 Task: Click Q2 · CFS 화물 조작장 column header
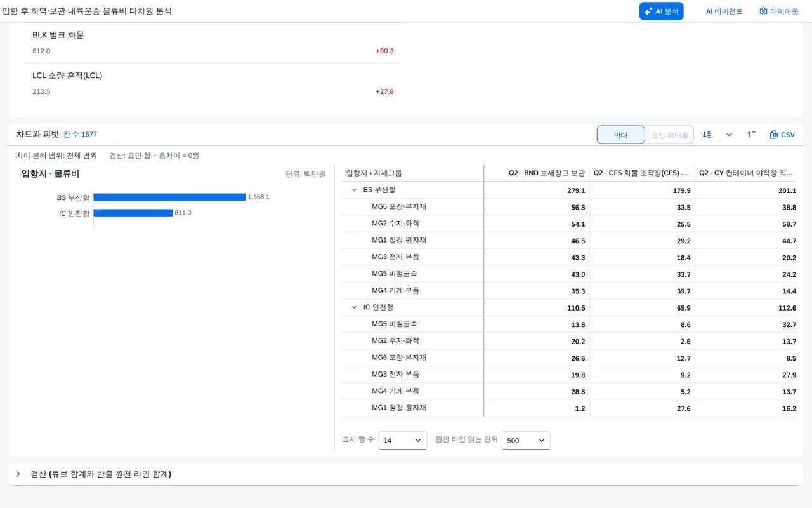point(642,173)
